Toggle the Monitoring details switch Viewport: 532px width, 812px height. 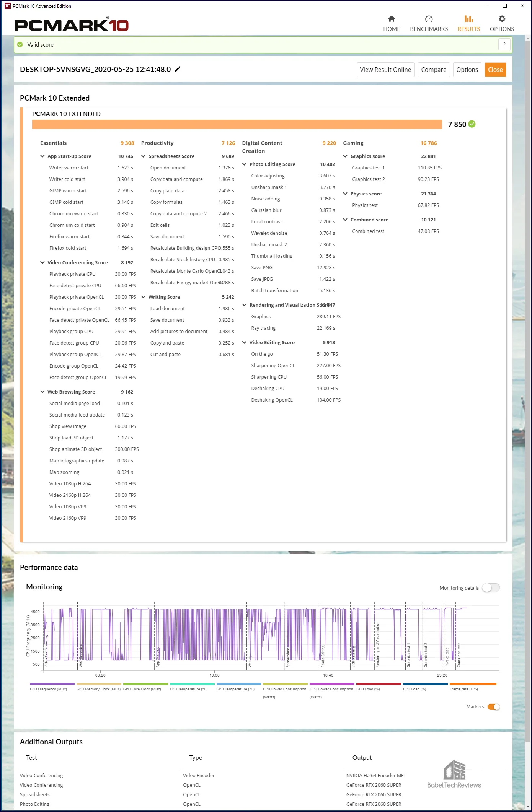click(491, 588)
